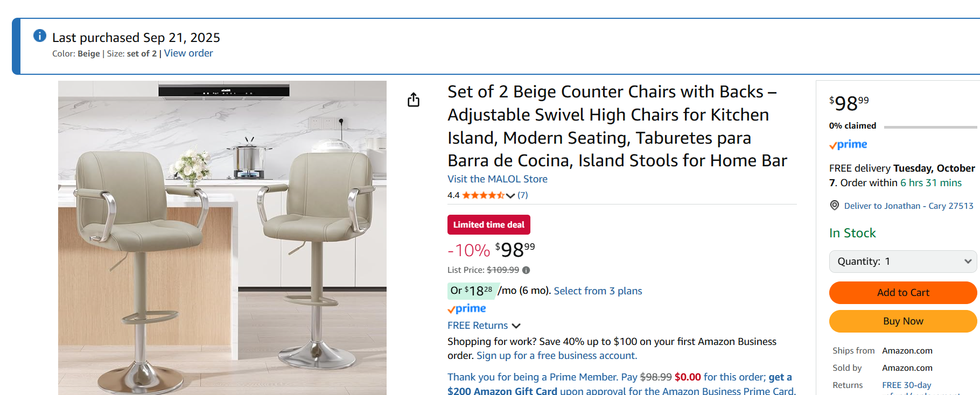Expand the FREE Returns dropdown
The width and height of the screenshot is (980, 395).
pos(516,326)
